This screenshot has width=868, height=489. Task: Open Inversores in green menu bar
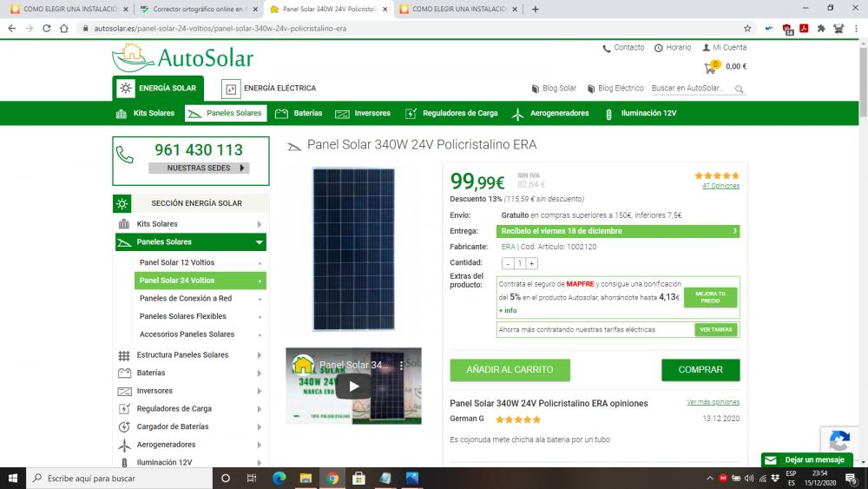pos(363,113)
